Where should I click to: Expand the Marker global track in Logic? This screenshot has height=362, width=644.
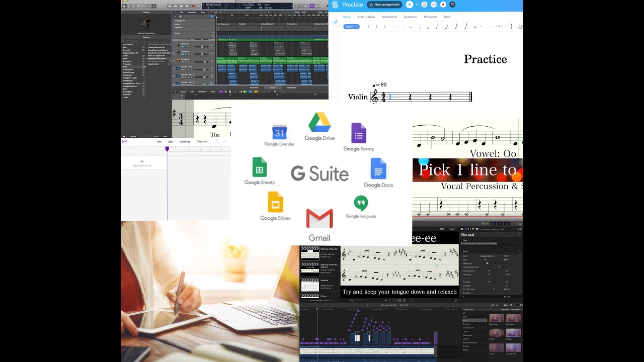pos(213,24)
